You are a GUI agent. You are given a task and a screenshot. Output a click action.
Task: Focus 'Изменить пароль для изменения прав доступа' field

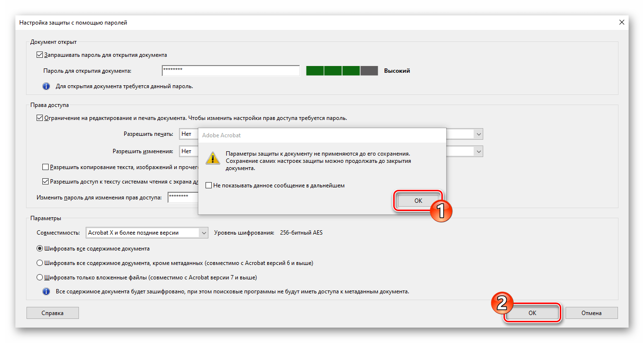tap(183, 198)
